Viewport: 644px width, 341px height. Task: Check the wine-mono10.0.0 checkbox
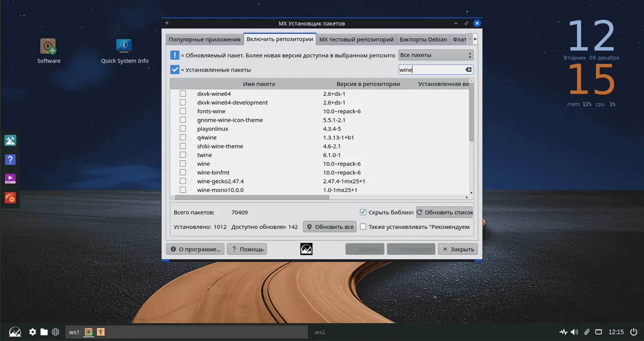click(183, 190)
